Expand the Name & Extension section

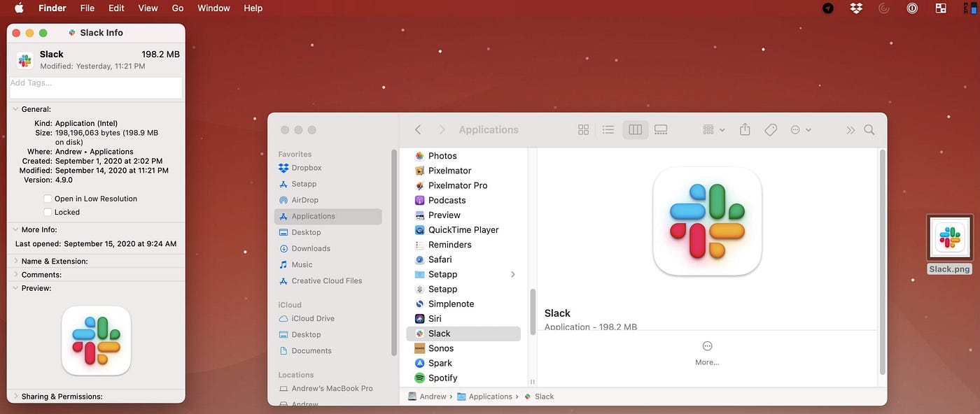(15, 261)
